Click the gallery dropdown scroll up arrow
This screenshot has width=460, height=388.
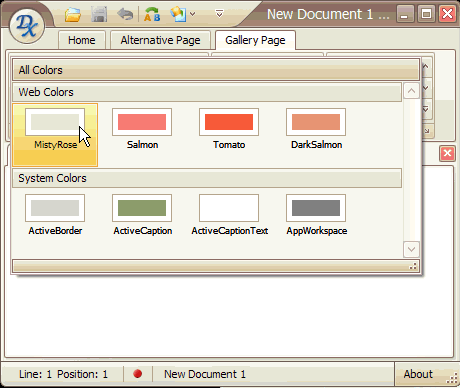click(411, 91)
